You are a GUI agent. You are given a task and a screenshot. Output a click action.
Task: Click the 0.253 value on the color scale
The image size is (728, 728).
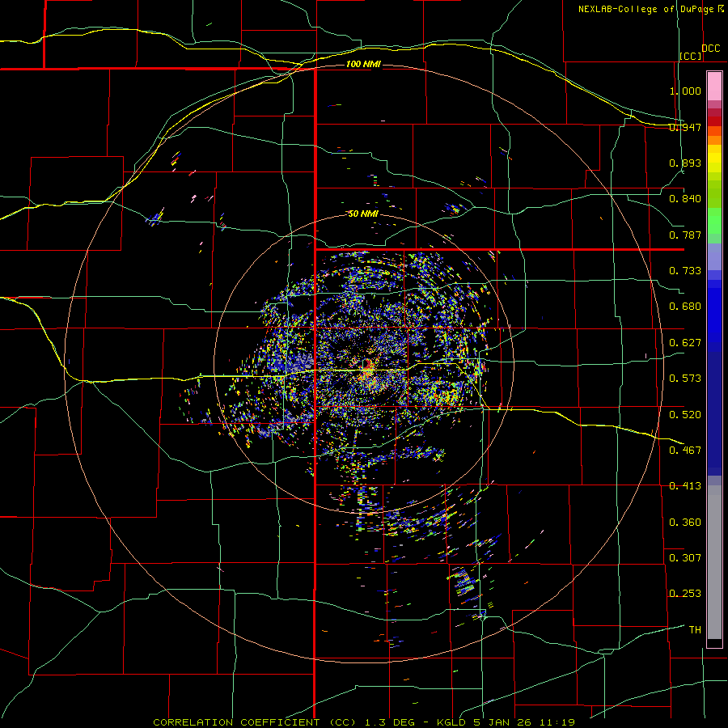point(685,594)
